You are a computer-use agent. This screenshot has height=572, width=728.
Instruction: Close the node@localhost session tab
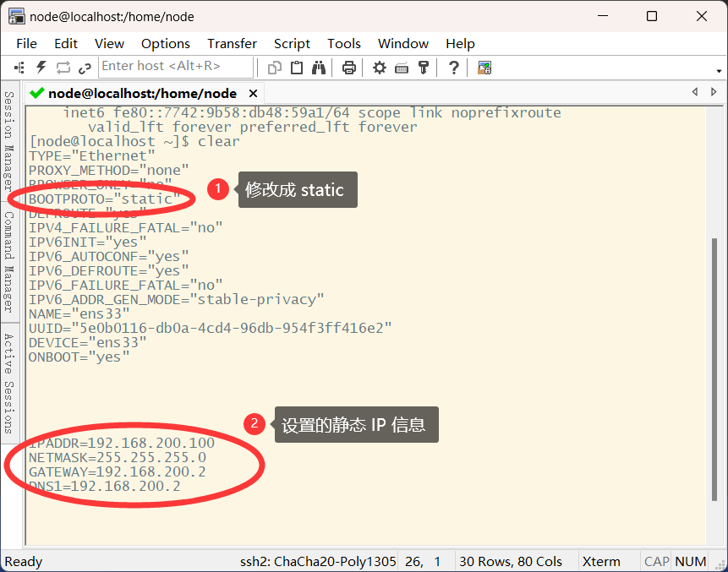tap(253, 93)
